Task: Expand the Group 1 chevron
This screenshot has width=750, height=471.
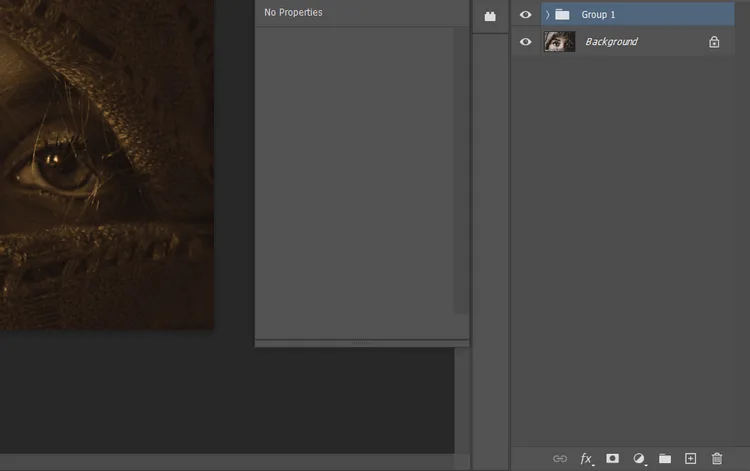Action: 547,15
